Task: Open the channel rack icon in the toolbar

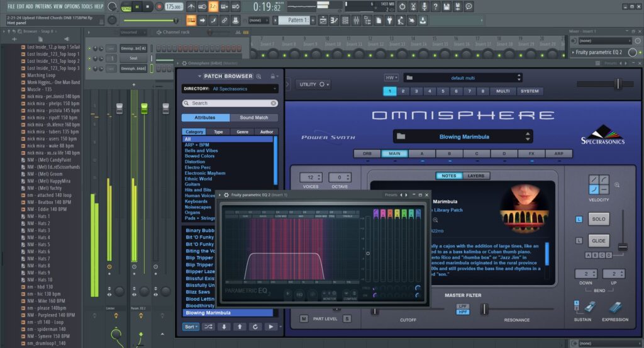Action: click(x=345, y=20)
